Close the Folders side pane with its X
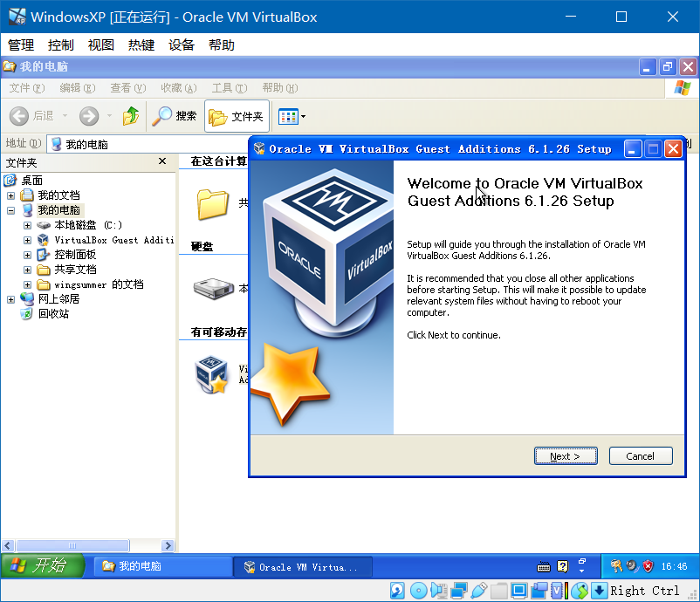Screen dimensions: 700x602 (x=162, y=161)
